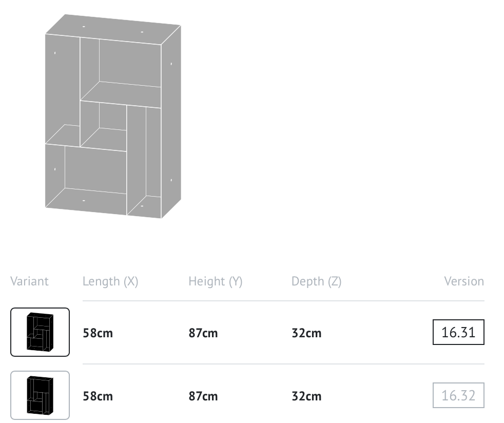504x423 pixels.
Task: Click the Variant column header
Action: pyautogui.click(x=29, y=281)
